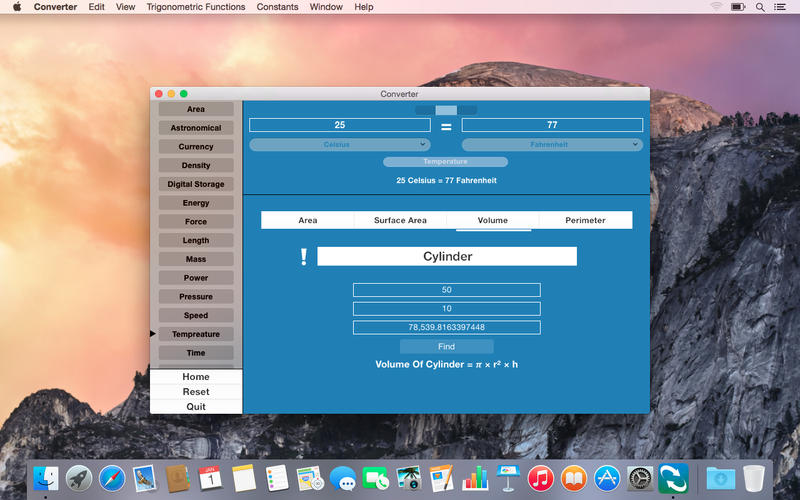Image resolution: width=800 pixels, height=500 pixels.
Task: Select the Currency conversion category
Action: [x=196, y=146]
